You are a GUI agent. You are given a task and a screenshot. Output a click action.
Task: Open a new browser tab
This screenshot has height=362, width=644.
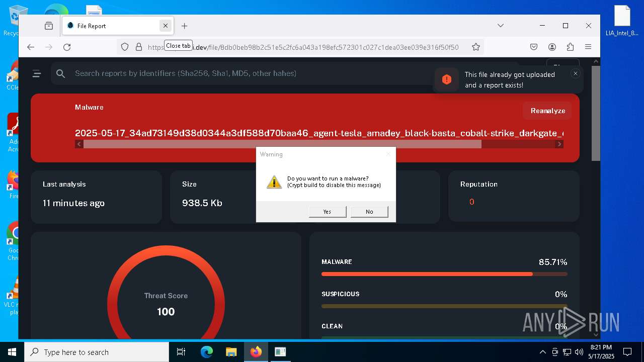point(184,26)
